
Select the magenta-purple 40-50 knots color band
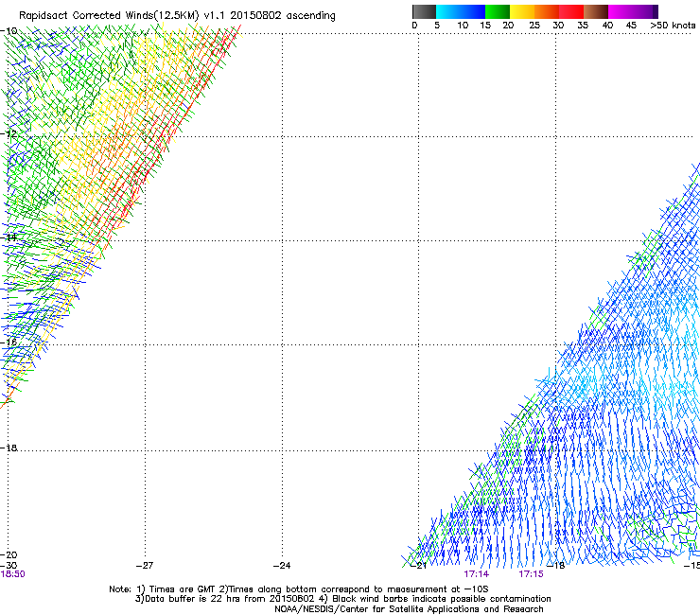pos(633,11)
